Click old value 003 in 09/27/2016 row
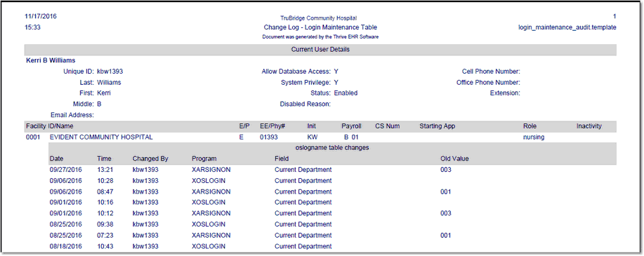 click(x=446, y=170)
